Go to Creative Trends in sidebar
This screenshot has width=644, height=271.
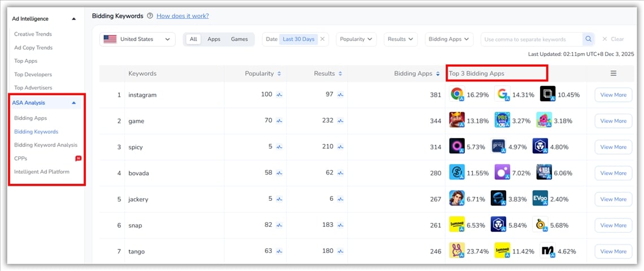tap(33, 34)
